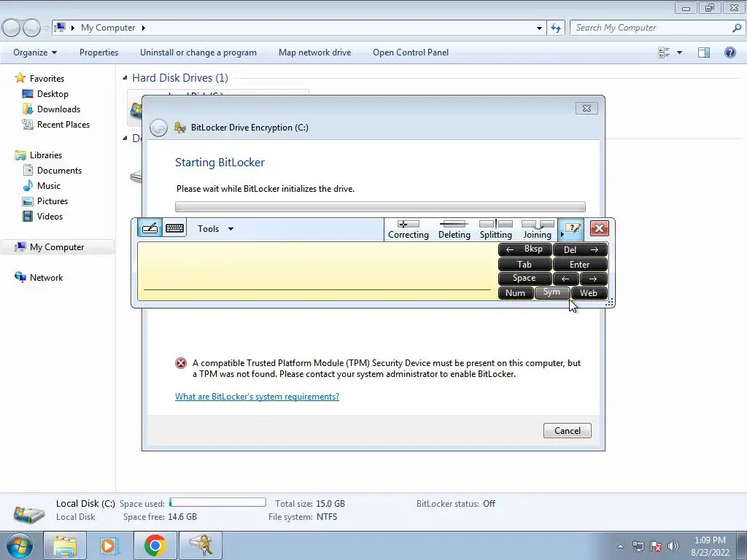Screen dimensions: 747x560
Task: Click the TPM error icon
Action: 181,363
